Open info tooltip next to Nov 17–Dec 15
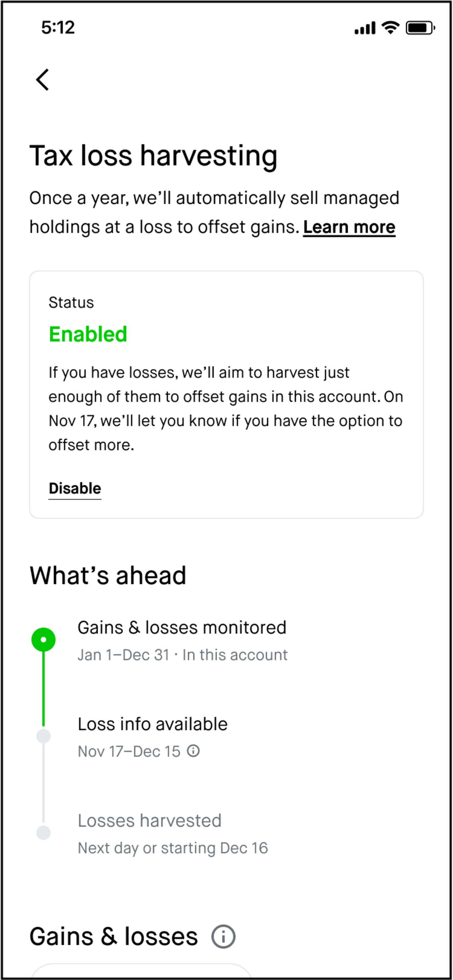The width and height of the screenshot is (453, 980). [194, 751]
